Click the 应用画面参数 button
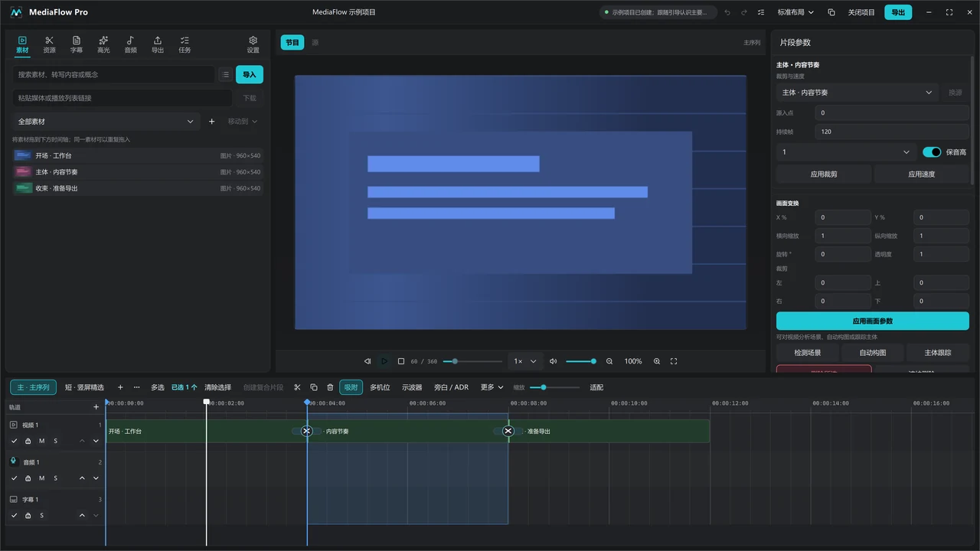The height and width of the screenshot is (551, 980). click(x=873, y=321)
